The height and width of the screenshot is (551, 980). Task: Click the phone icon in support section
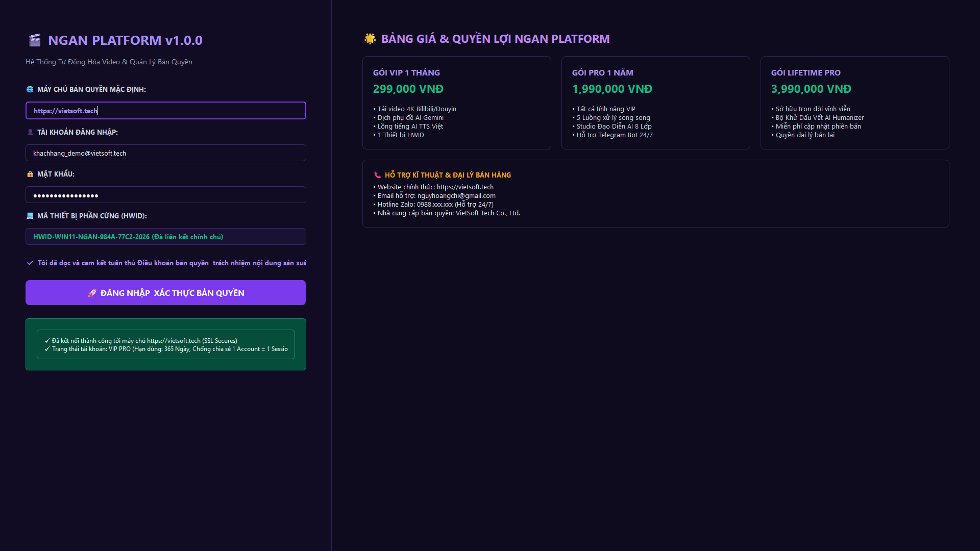377,175
